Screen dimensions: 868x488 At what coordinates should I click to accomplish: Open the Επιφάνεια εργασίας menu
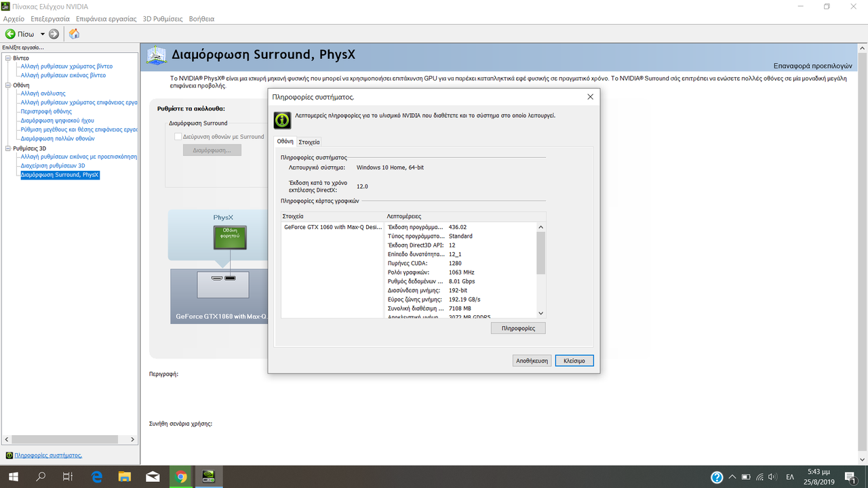click(x=106, y=19)
